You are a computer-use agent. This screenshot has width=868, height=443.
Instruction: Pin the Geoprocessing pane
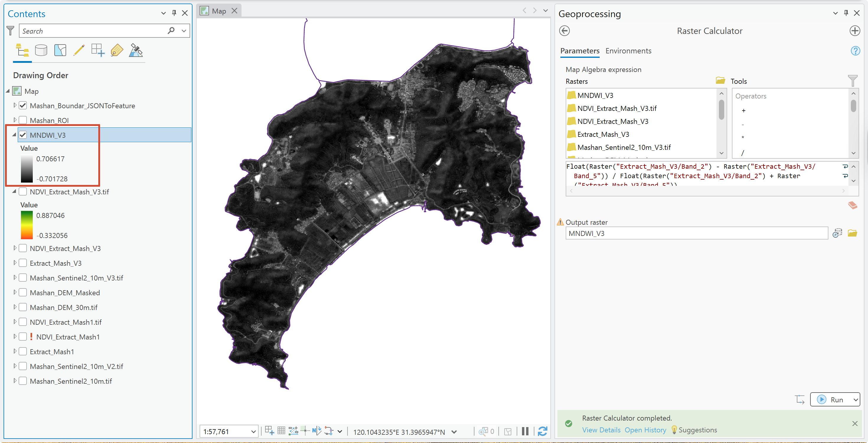click(846, 13)
